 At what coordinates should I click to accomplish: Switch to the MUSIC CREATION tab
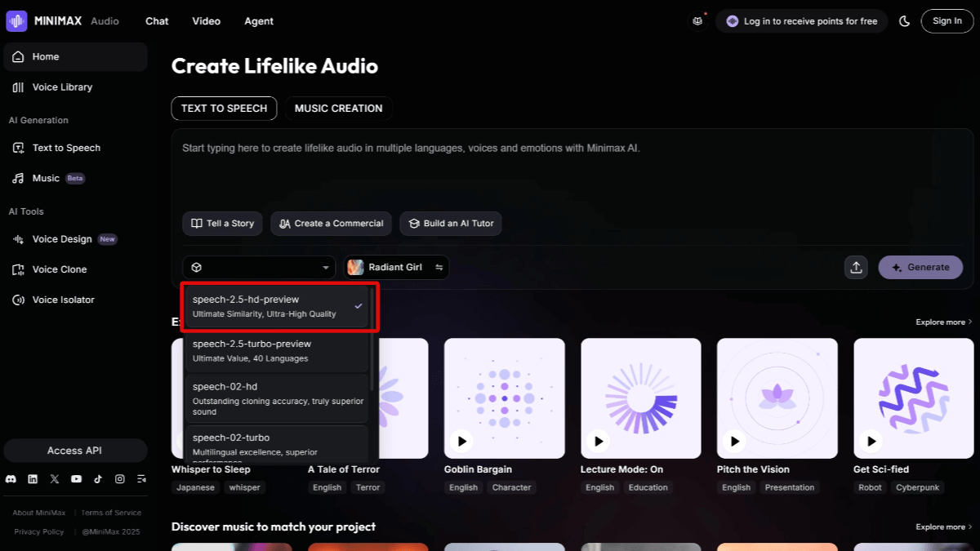point(339,108)
